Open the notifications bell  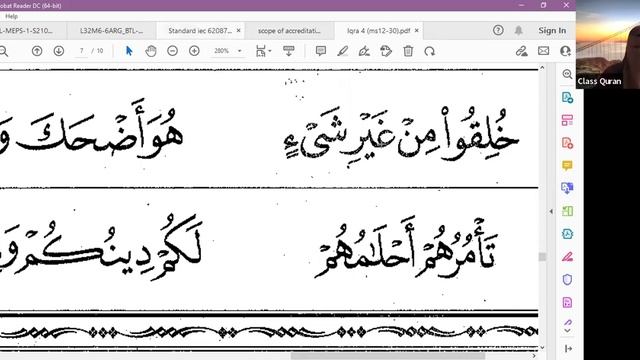tap(519, 30)
